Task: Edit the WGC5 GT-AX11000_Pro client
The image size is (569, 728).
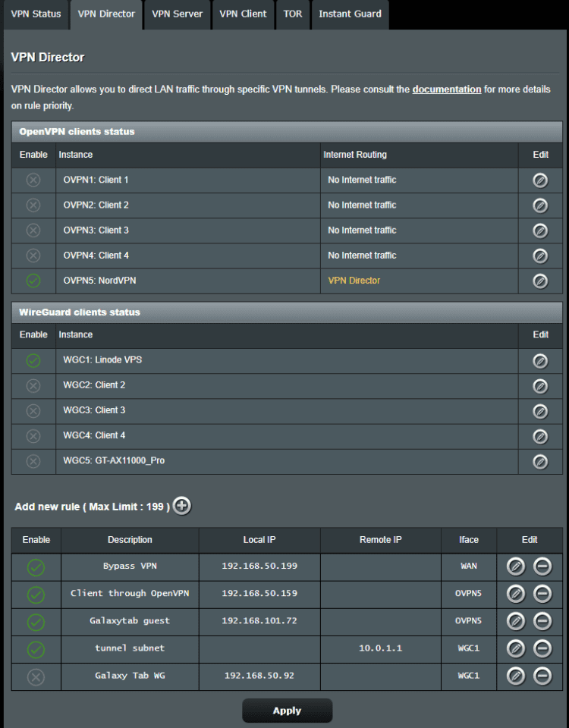Action: pos(539,461)
